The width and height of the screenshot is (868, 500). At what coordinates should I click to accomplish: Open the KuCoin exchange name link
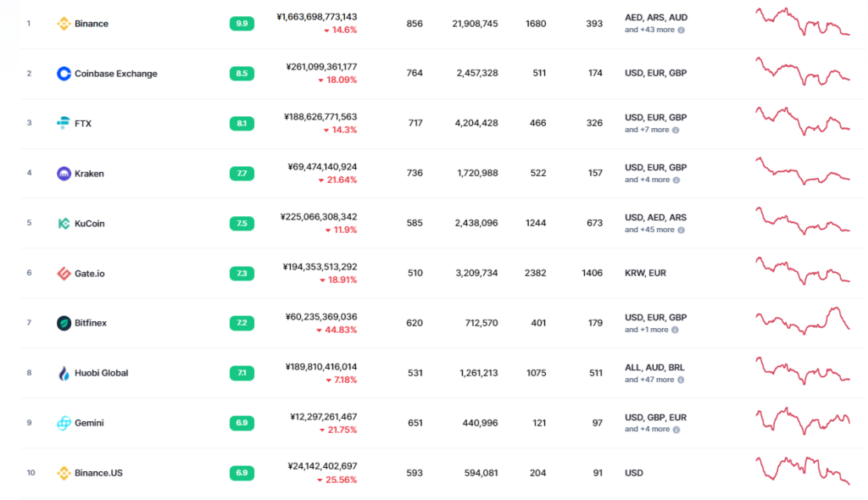90,224
